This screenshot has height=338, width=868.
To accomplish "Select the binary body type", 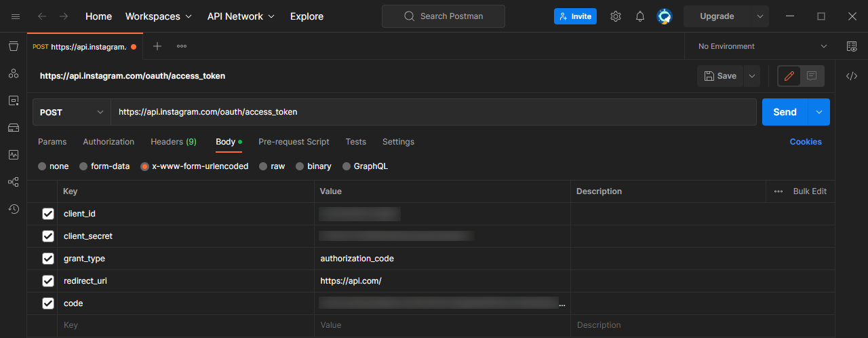I will [x=300, y=166].
